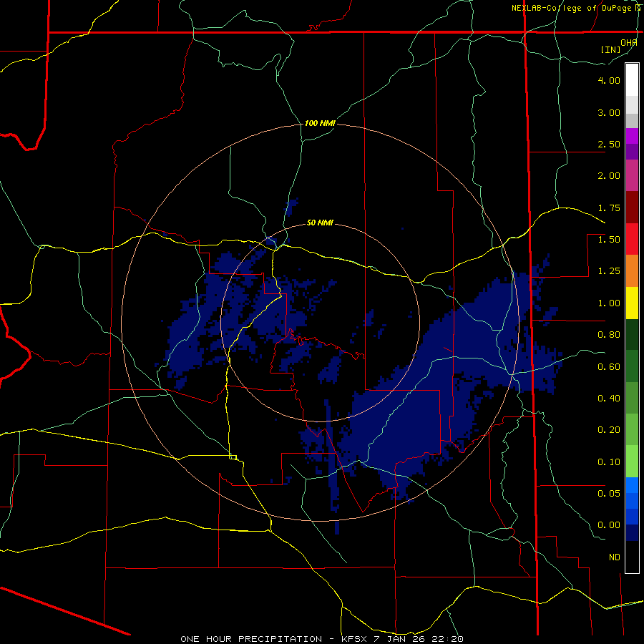This screenshot has width=644, height=644.
Task: Click the '100 NMI' range ring label
Action: pos(320,123)
